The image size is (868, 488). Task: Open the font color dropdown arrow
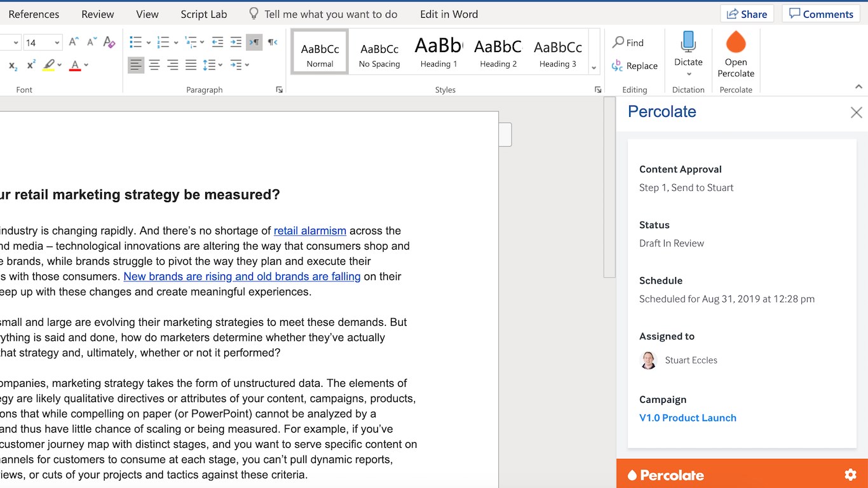click(x=86, y=65)
